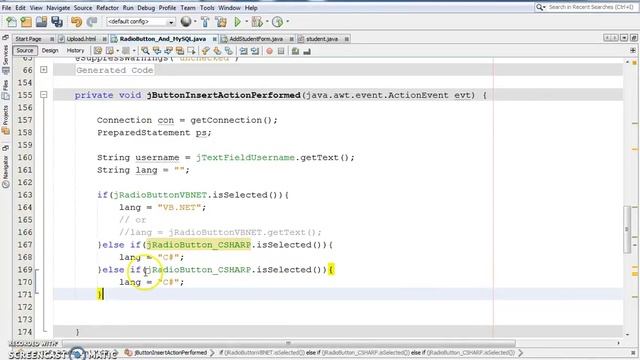
Task: Split the editor window icon at right
Action: (633, 51)
